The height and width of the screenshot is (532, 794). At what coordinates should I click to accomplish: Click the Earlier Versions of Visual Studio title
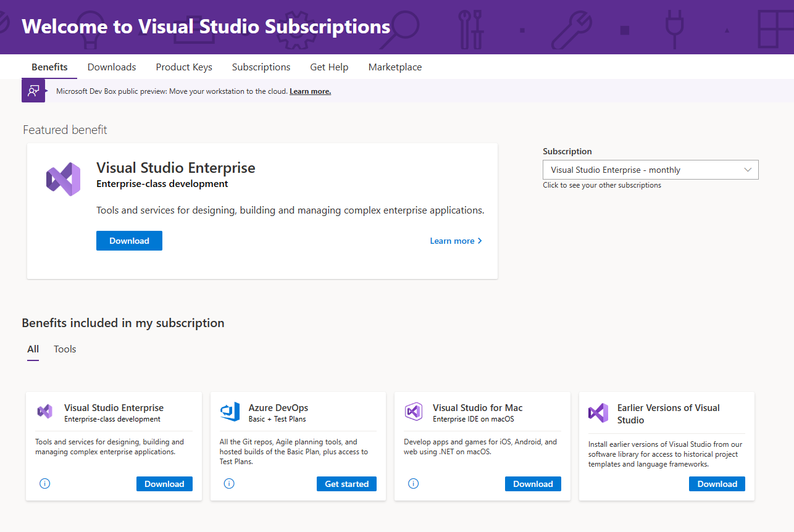point(669,414)
